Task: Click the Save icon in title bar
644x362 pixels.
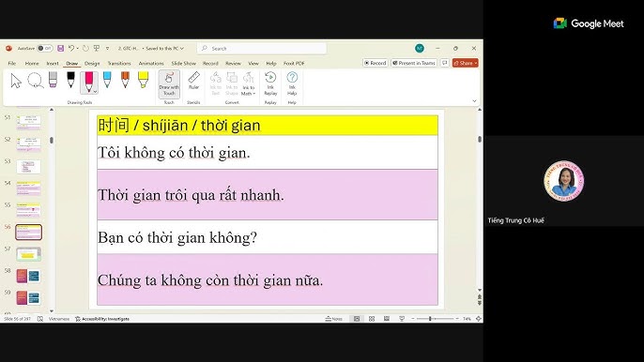Action: click(x=60, y=49)
